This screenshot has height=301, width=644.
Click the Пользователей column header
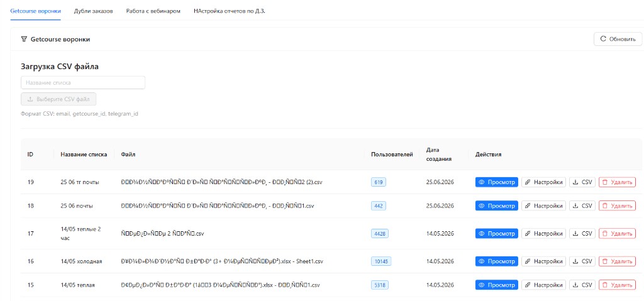pyautogui.click(x=392, y=155)
